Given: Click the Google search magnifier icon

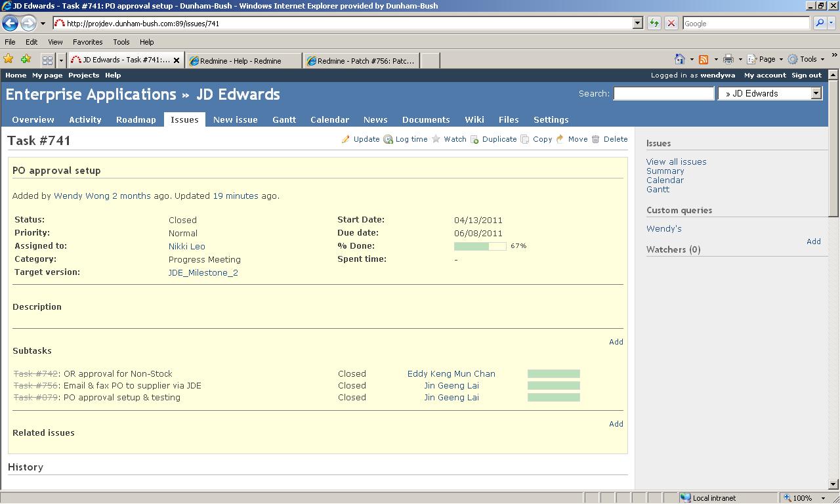Looking at the screenshot, I should click(x=819, y=23).
